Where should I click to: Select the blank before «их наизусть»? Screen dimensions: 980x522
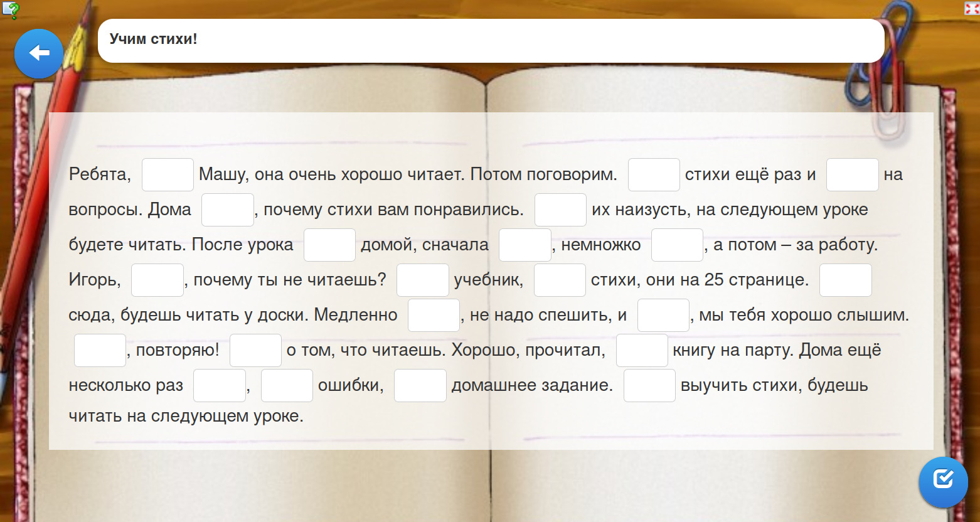[560, 210]
